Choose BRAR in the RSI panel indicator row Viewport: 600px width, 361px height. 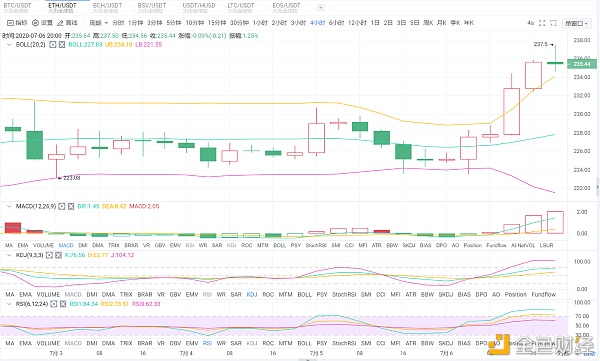tap(145, 343)
